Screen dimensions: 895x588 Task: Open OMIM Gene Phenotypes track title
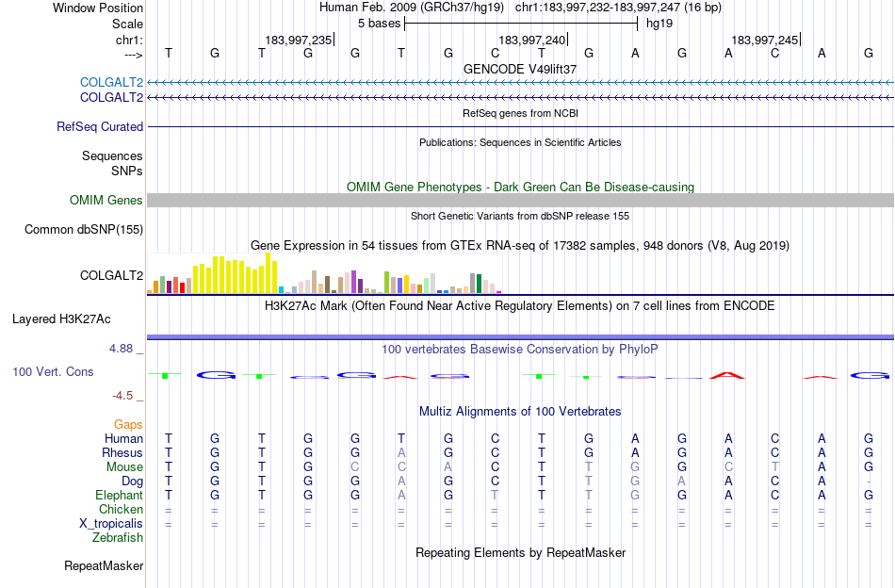point(520,187)
